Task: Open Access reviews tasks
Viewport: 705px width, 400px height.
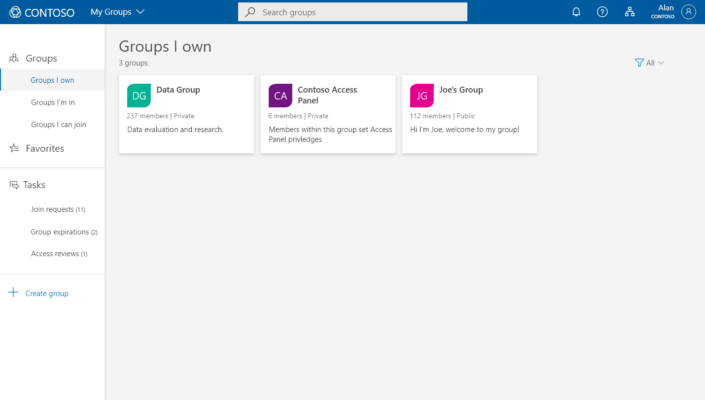Action: click(x=59, y=253)
